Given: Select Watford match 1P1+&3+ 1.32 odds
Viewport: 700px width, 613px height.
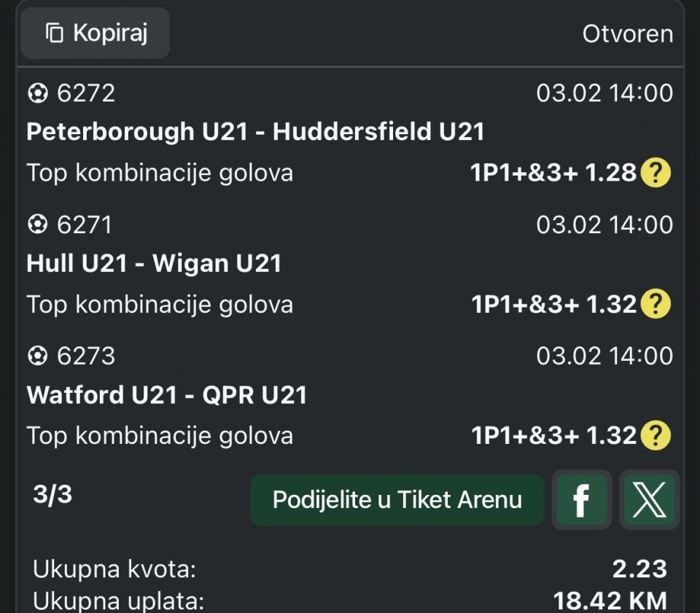Looking at the screenshot, I should pyautogui.click(x=553, y=435).
